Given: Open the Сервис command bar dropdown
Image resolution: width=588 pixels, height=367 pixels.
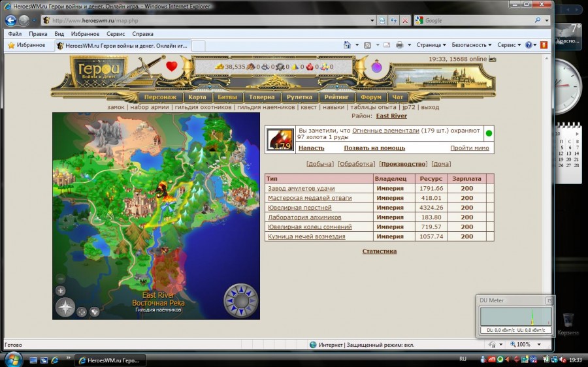Looking at the screenshot, I should tap(509, 45).
